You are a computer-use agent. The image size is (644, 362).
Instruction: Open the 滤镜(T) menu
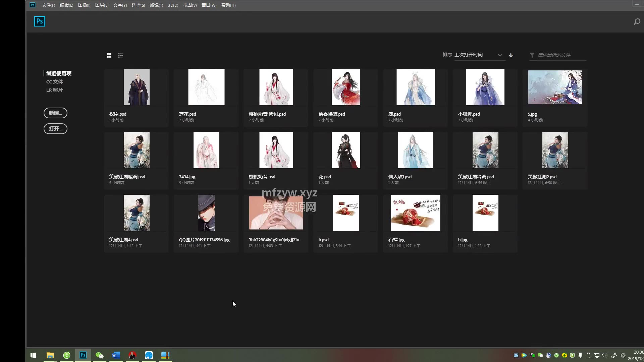(156, 5)
